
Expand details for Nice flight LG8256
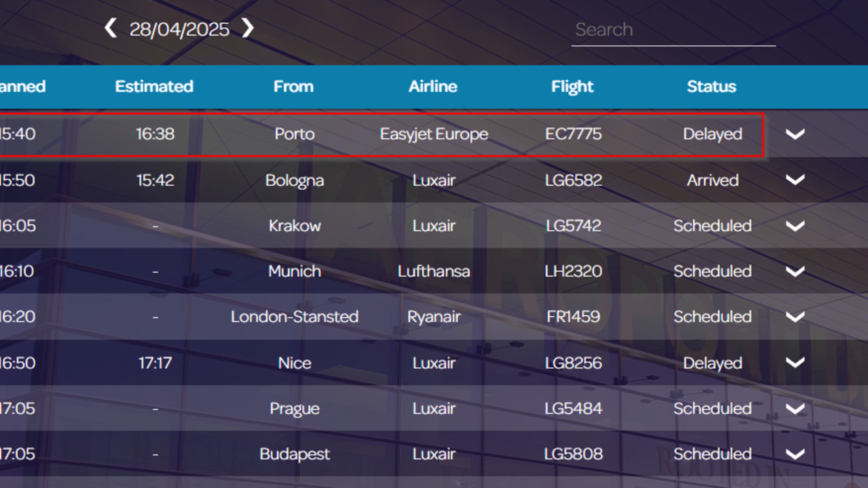click(x=795, y=363)
